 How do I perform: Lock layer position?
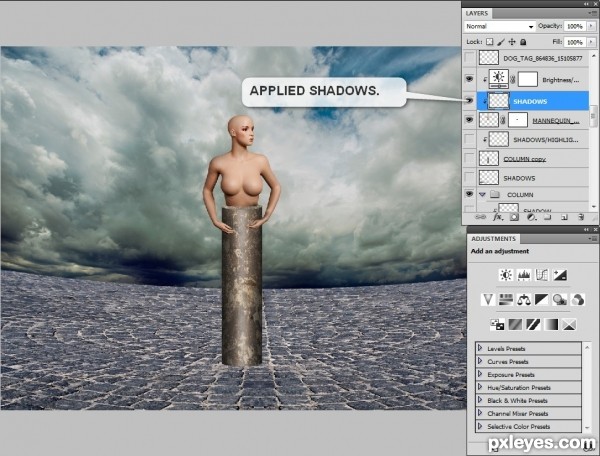(512, 42)
